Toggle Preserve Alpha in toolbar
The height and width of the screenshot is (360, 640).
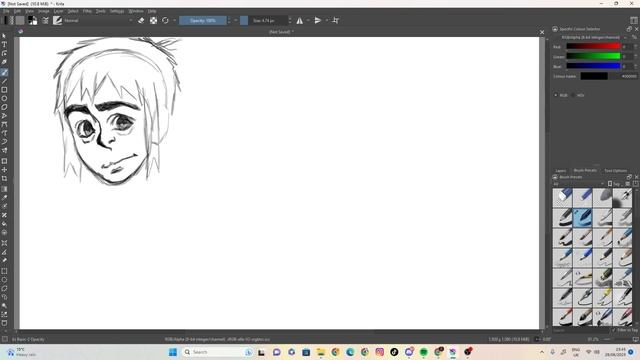coord(153,20)
